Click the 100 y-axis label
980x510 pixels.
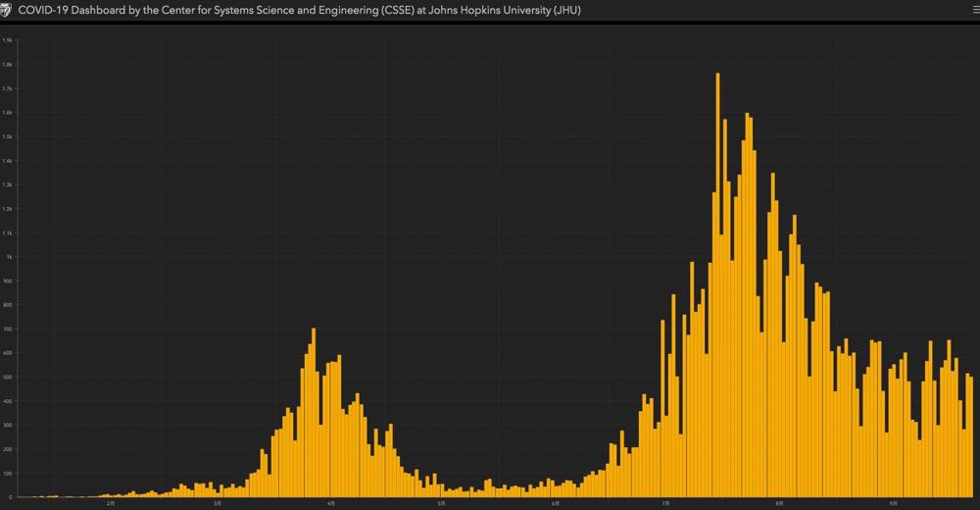[x=8, y=473]
